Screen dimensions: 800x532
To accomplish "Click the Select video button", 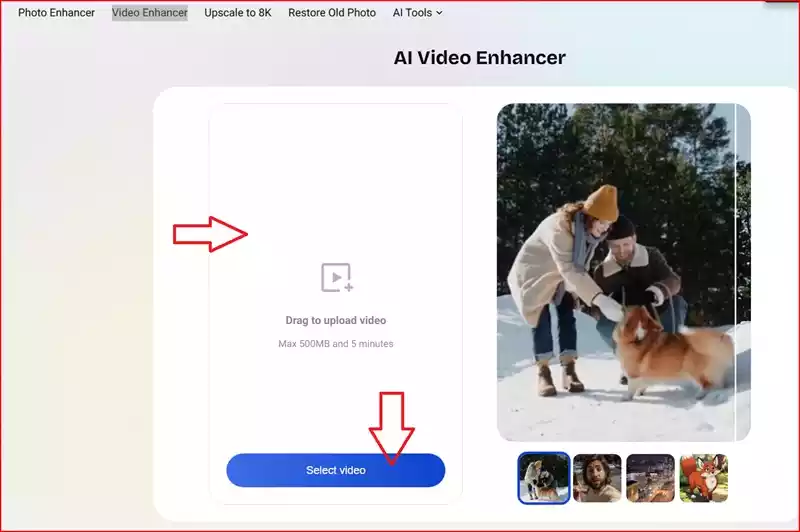I will coord(336,470).
